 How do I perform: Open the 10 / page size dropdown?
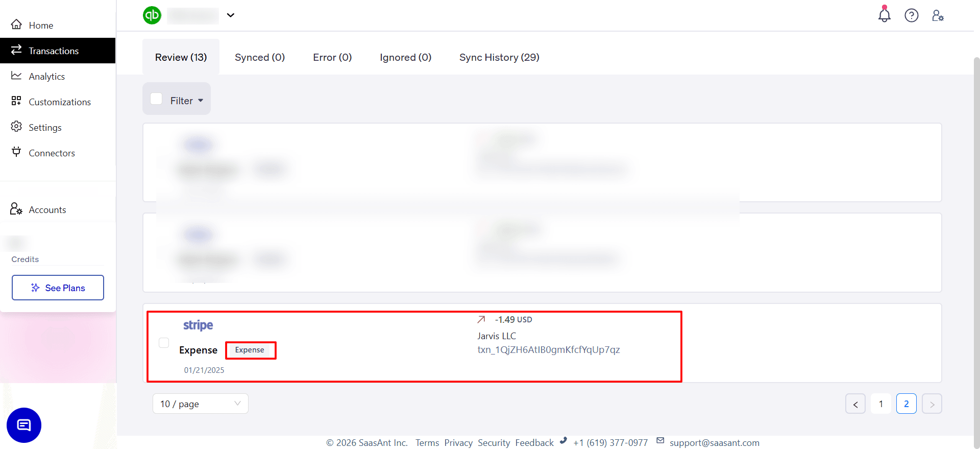201,404
